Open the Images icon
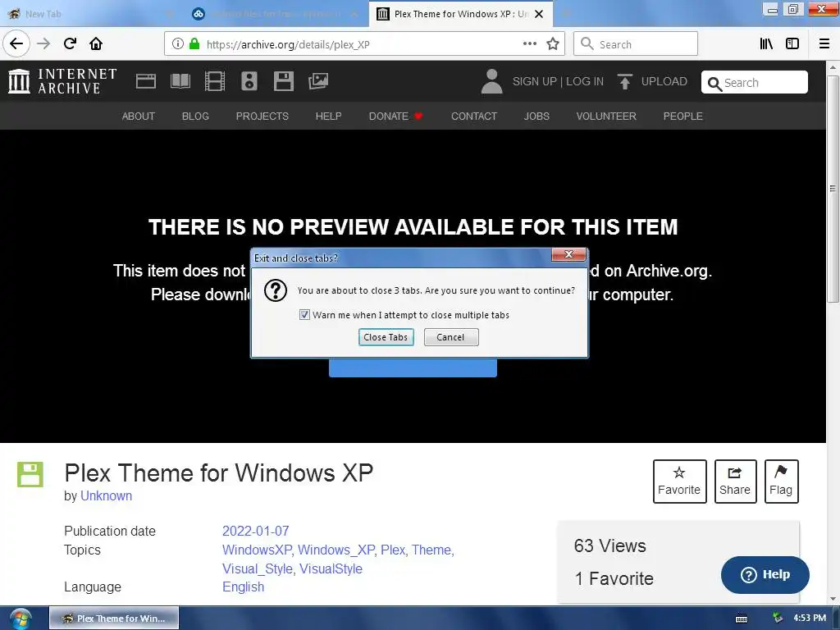 tap(318, 81)
